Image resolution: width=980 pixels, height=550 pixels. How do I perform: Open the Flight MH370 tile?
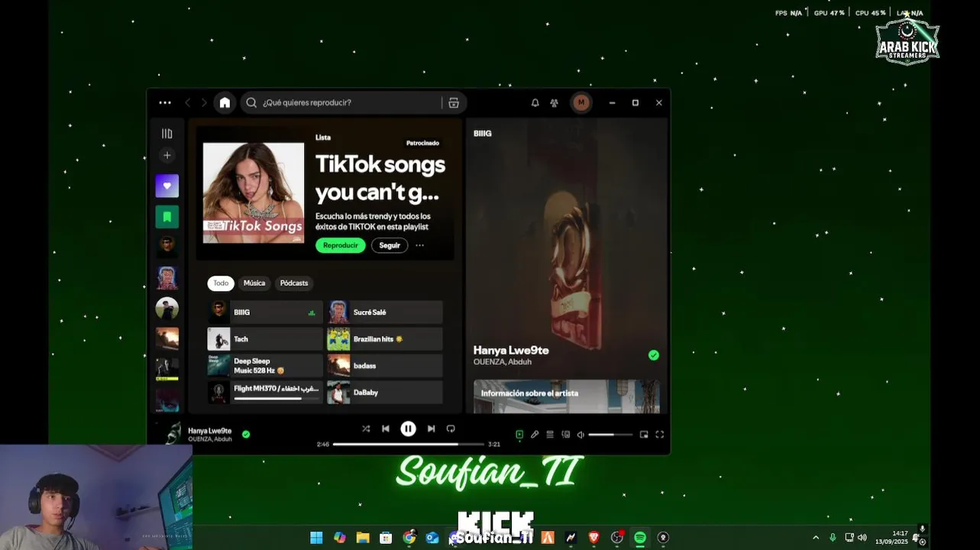[x=265, y=393]
